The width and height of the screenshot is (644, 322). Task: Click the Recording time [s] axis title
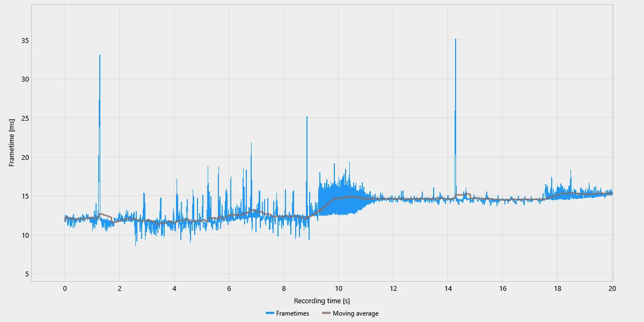click(322, 301)
